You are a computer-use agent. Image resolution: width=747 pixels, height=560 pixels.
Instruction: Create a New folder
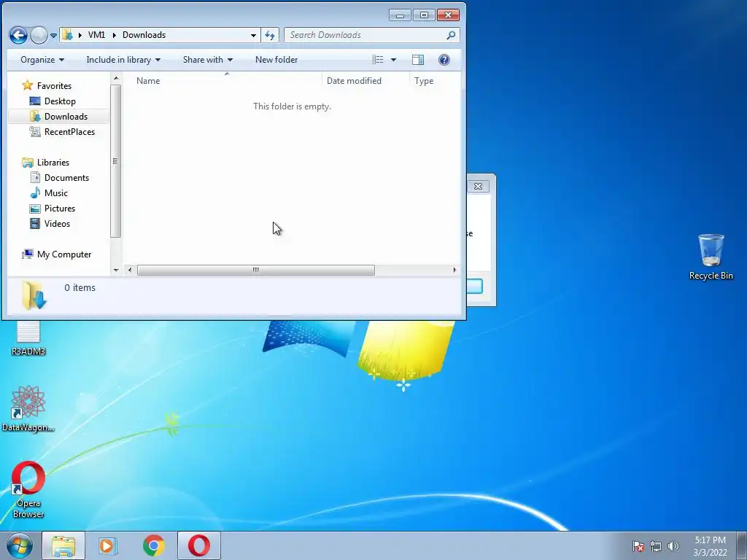click(276, 60)
